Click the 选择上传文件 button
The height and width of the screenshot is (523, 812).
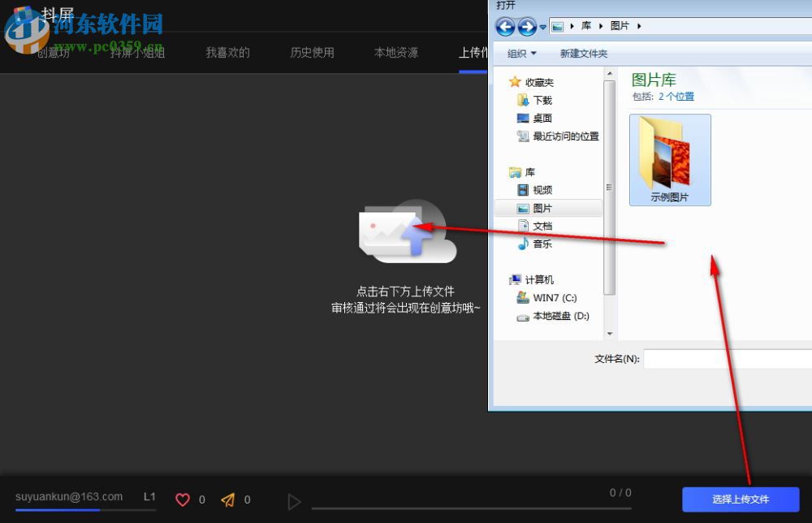(x=741, y=499)
